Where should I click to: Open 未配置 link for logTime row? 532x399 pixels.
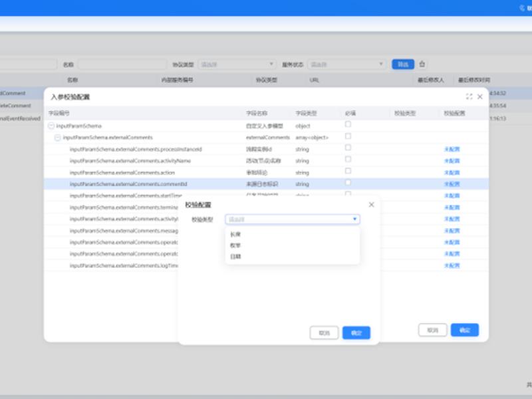tap(452, 265)
